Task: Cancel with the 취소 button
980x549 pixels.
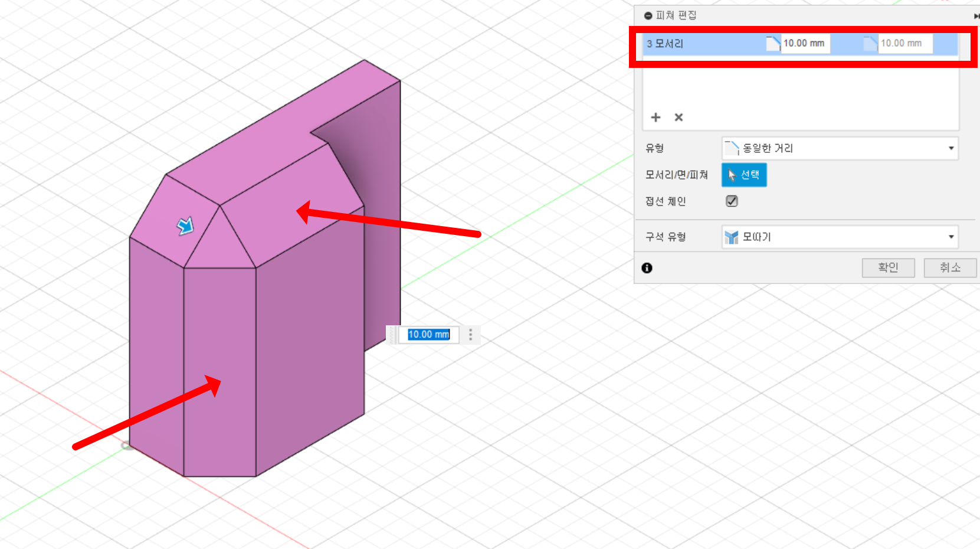Action: click(950, 267)
